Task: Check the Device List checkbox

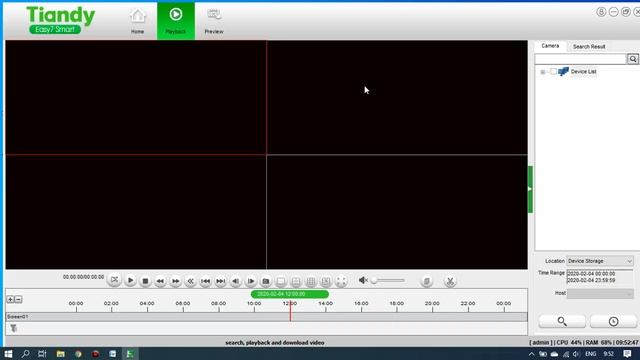Action: click(553, 71)
